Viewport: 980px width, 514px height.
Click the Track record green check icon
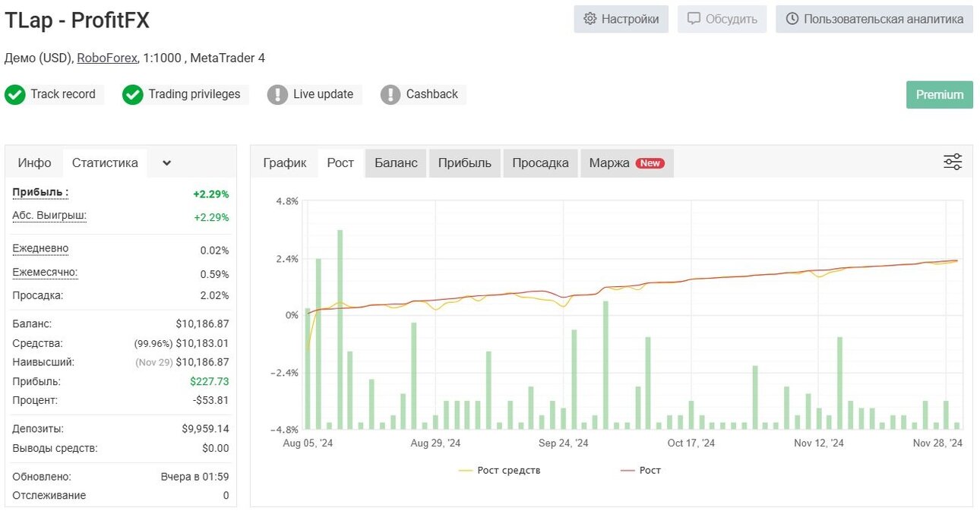tap(14, 95)
